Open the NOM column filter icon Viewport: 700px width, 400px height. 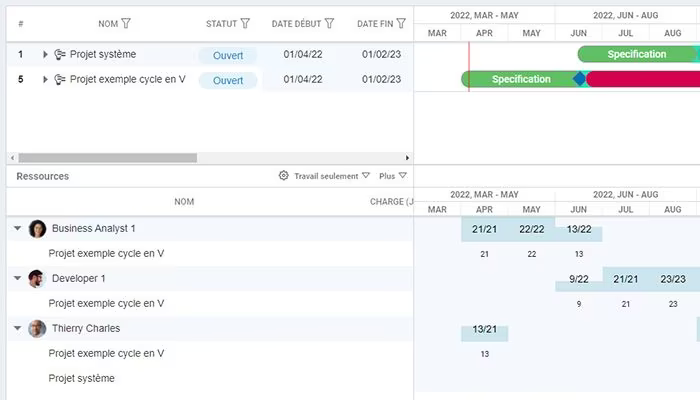(x=126, y=23)
